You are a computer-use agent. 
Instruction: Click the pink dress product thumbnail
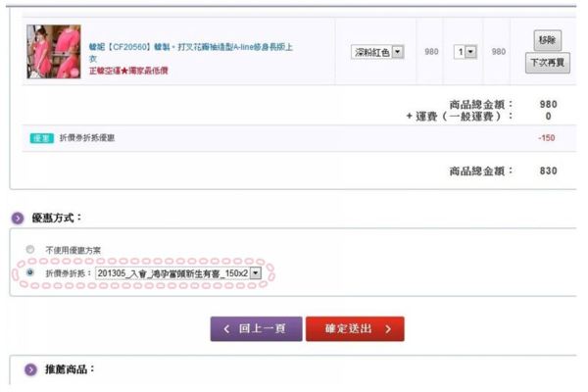[x=54, y=52]
